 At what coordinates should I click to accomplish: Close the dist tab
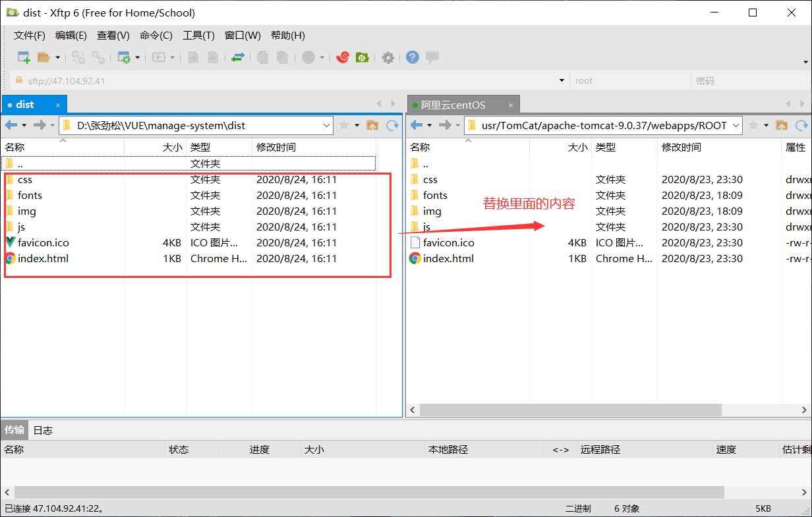coord(58,105)
